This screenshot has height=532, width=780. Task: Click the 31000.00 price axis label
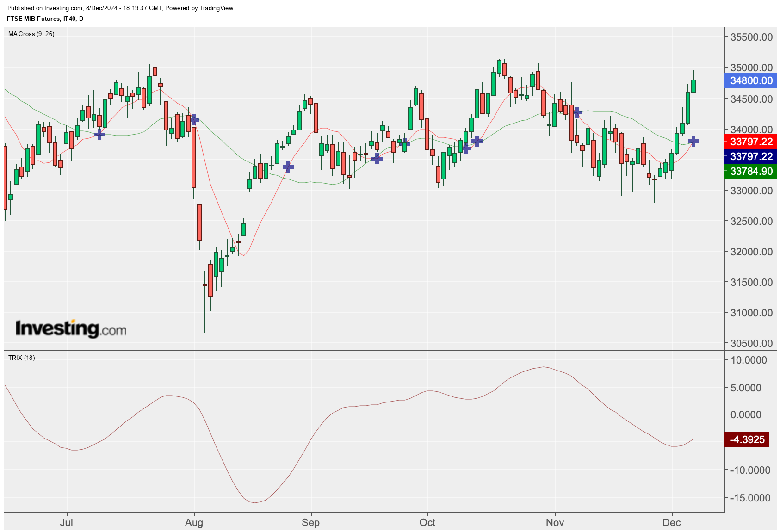[x=751, y=313]
